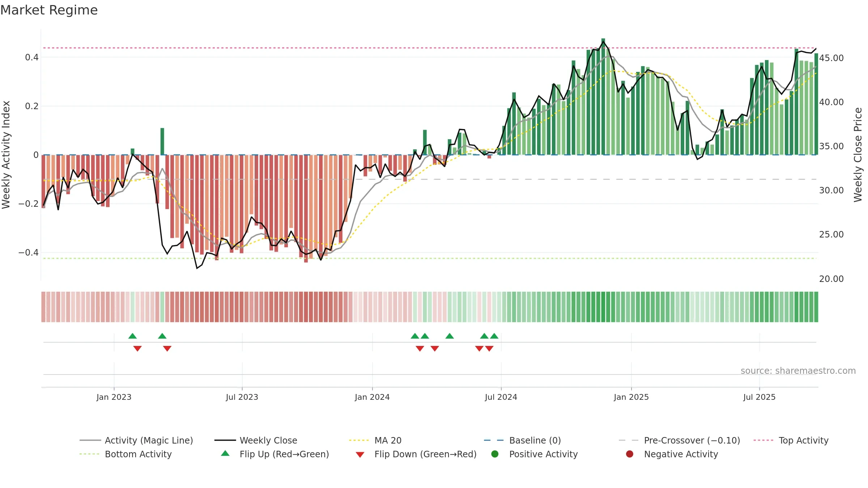868x488 pixels.
Task: Click the Jan 2023 axis label
Action: pos(114,397)
